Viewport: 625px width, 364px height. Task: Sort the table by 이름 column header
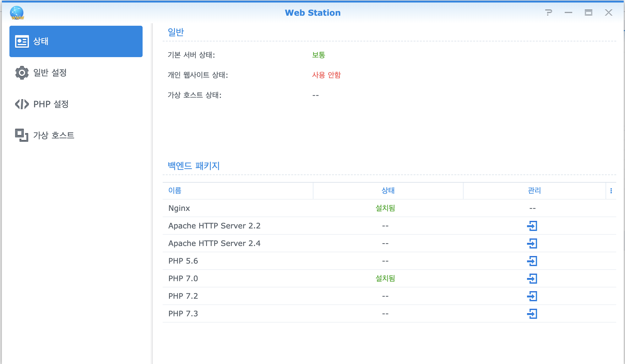(175, 191)
